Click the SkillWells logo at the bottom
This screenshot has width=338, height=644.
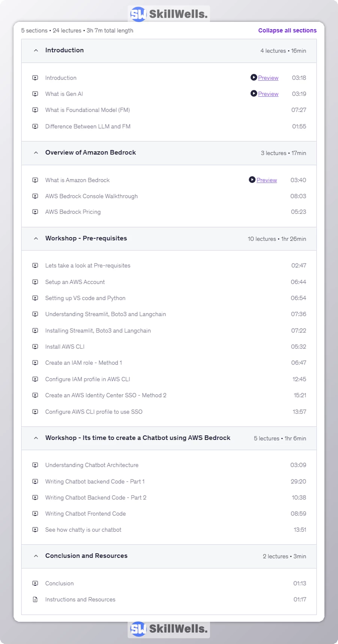[169, 629]
